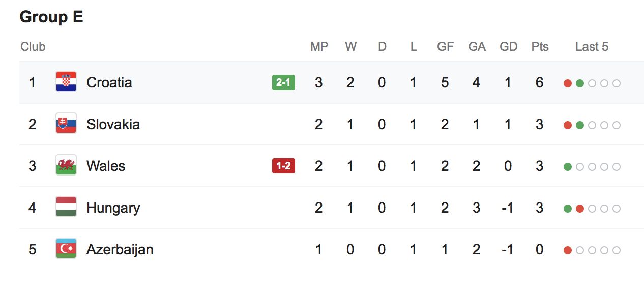This screenshot has width=644, height=292.
Task: Click the Last 5 column header
Action: coord(592,47)
